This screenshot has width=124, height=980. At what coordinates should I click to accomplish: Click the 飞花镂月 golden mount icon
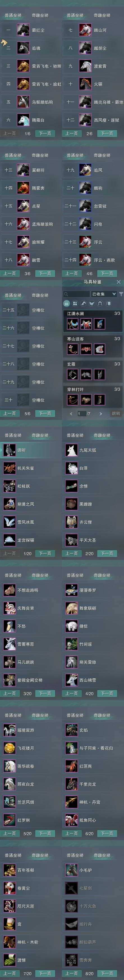click(x=10, y=748)
